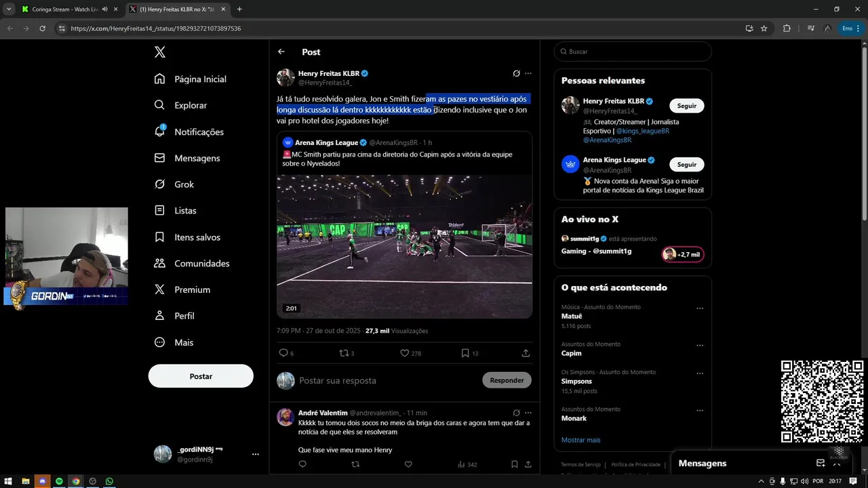
Task: Repost André Valentim's comment
Action: (355, 464)
